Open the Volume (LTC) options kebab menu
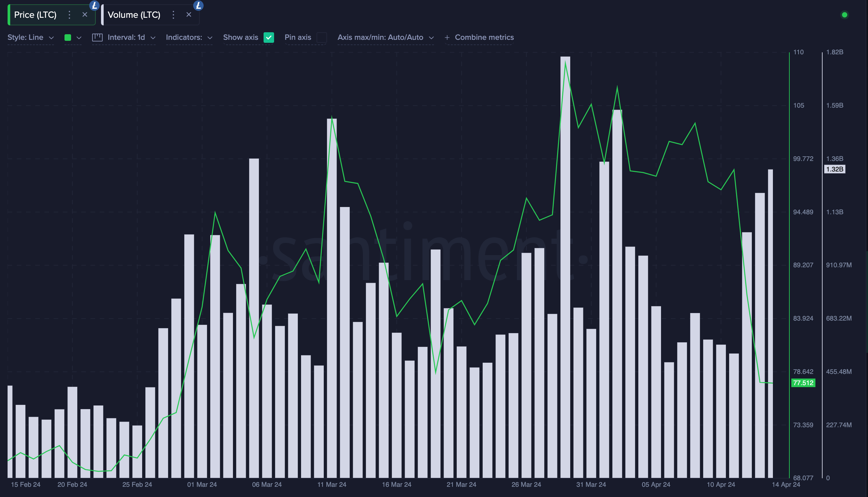 [173, 15]
